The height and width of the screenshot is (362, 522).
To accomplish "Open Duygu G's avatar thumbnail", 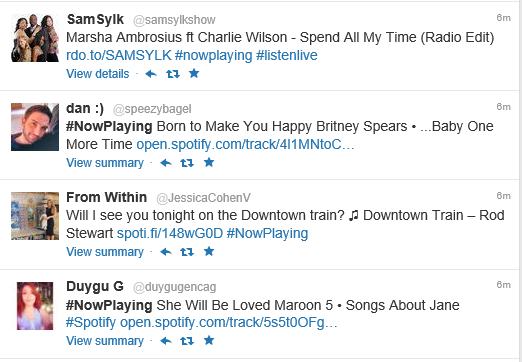I will coord(35,306).
